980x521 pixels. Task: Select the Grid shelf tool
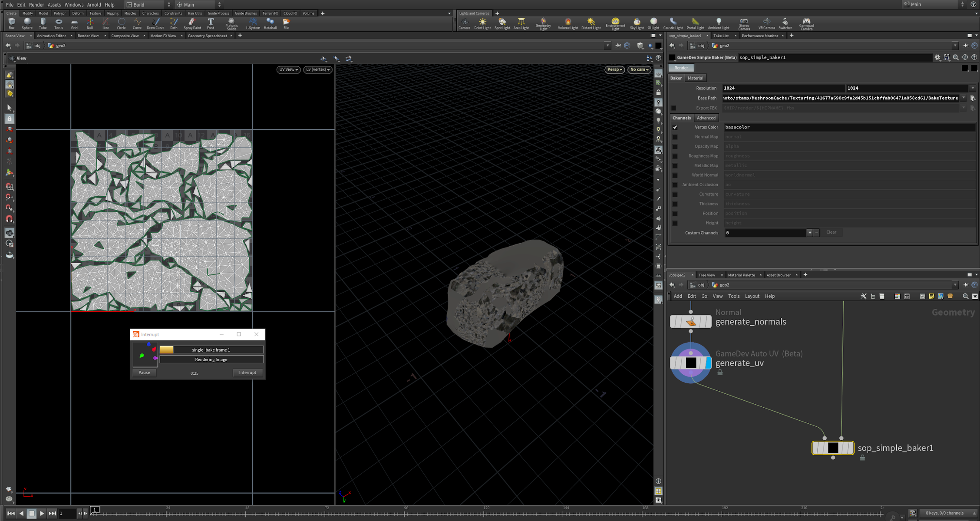click(x=74, y=23)
